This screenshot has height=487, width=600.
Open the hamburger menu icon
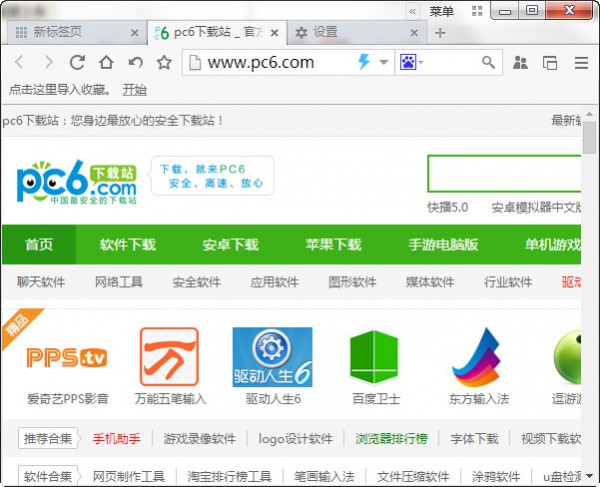(581, 62)
